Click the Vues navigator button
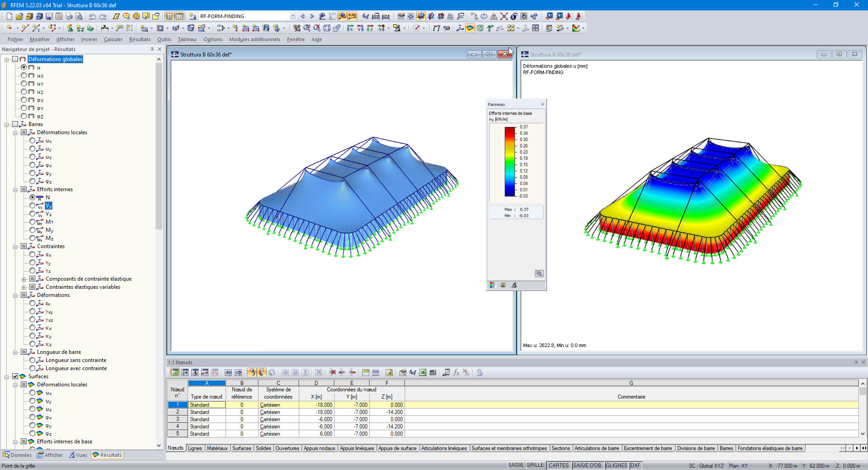868x470 pixels. tap(79, 455)
